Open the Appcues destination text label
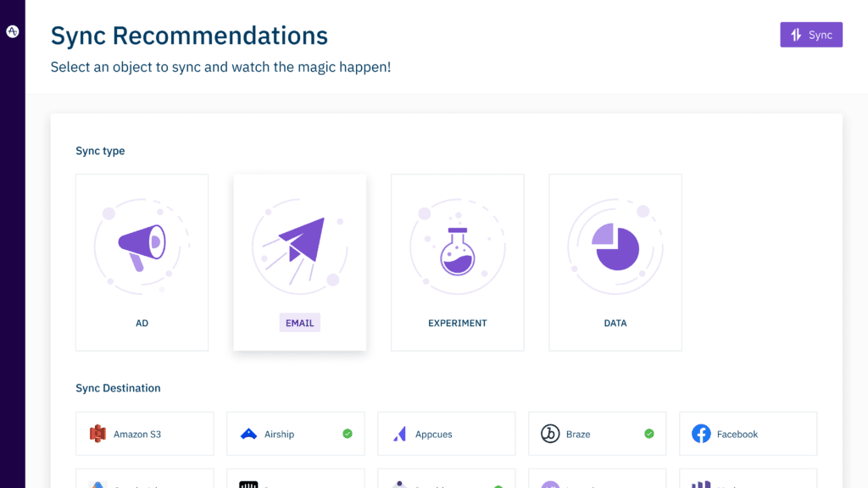 [434, 435]
